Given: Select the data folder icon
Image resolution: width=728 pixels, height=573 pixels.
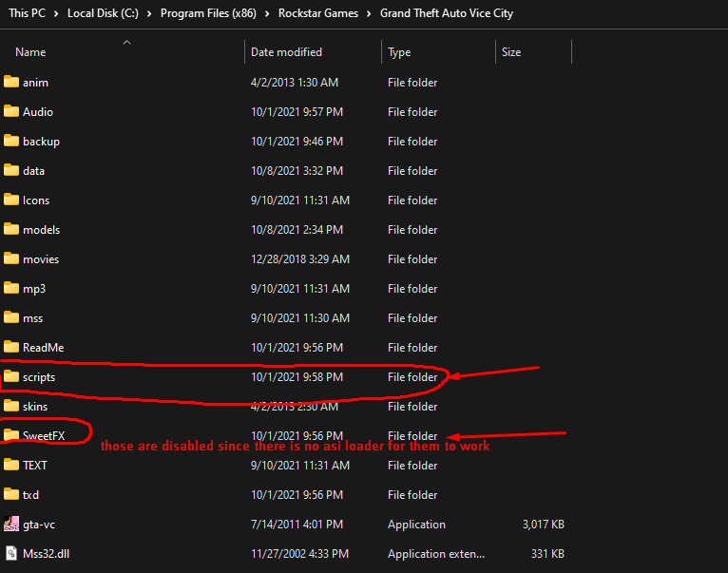Looking at the screenshot, I should click(x=11, y=170).
